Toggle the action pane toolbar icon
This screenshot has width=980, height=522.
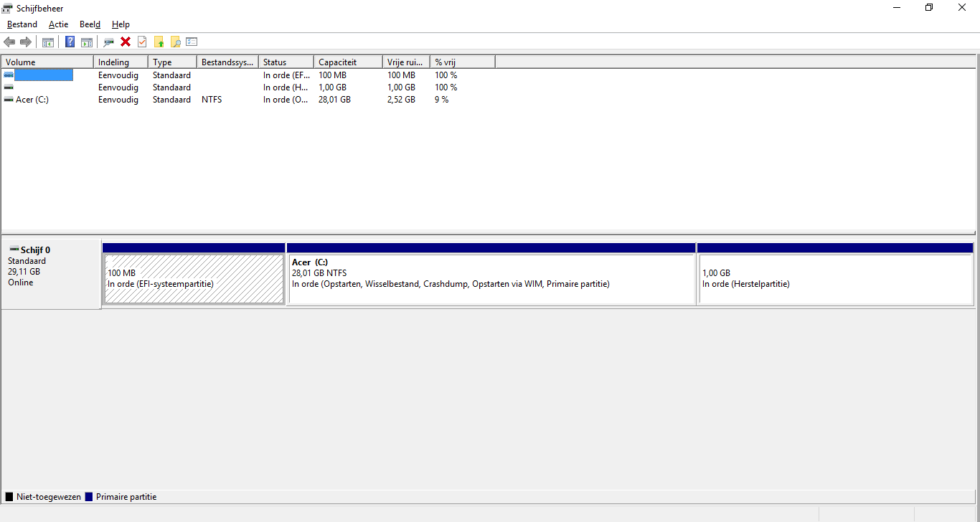87,42
